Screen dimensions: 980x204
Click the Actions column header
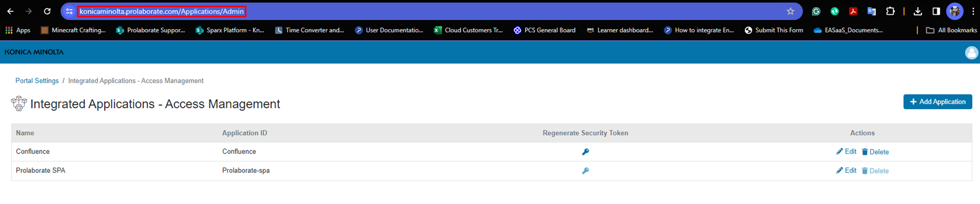(x=862, y=133)
